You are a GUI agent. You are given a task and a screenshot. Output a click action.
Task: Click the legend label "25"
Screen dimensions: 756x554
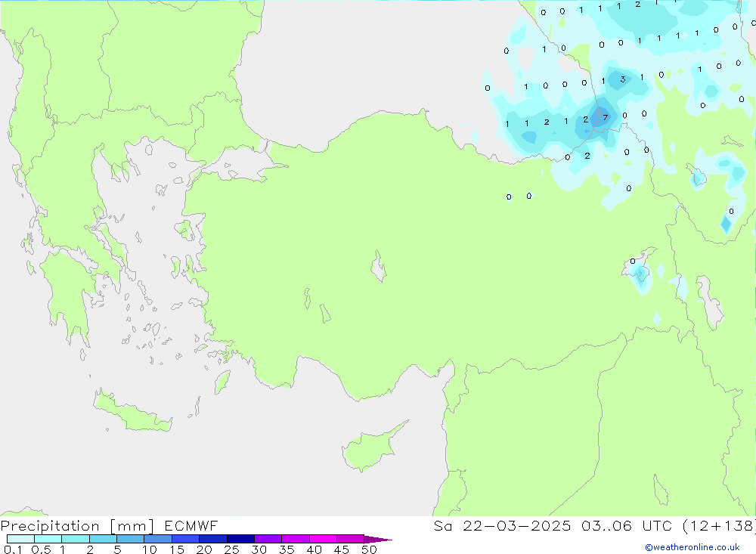point(232,549)
